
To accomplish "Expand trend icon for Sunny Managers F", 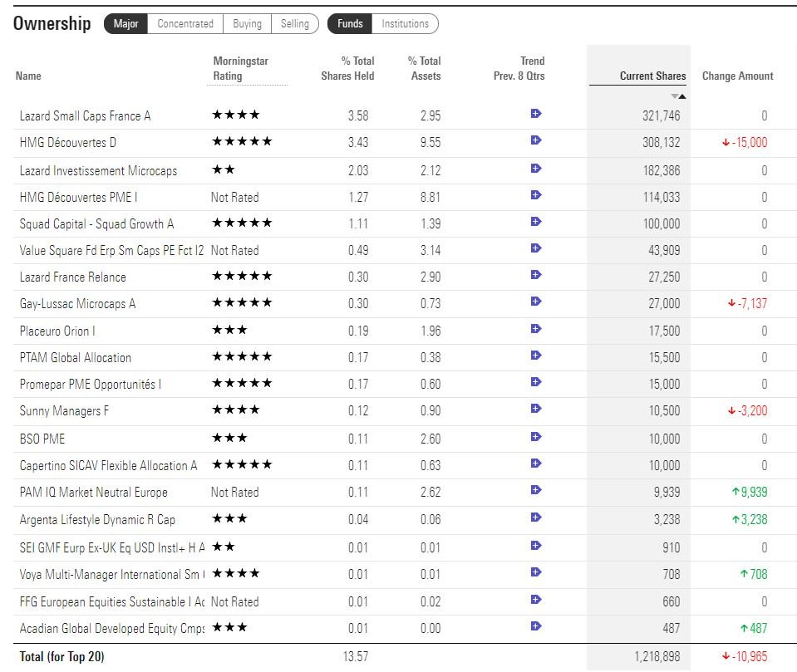I will click(536, 409).
